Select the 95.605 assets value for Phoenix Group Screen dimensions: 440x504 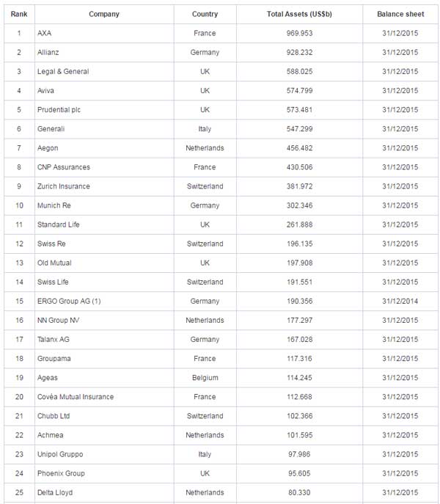click(x=299, y=473)
